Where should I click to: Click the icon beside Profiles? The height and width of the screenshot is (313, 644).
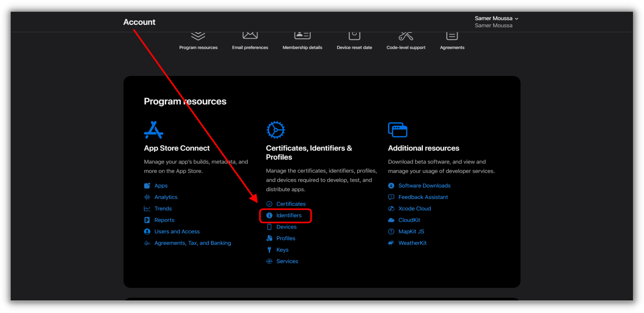269,238
